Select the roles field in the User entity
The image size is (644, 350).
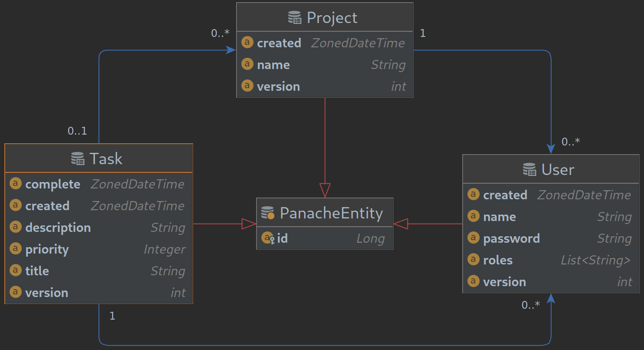click(x=498, y=260)
